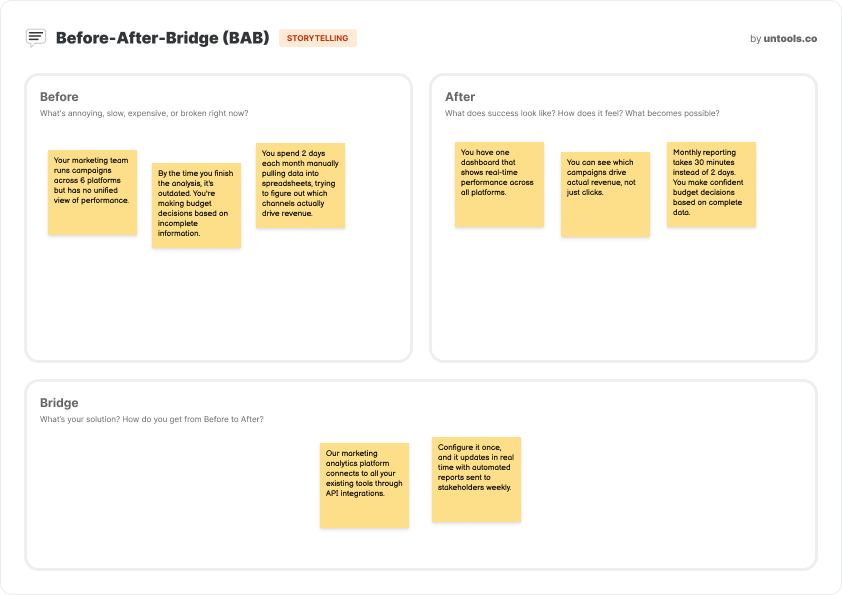Pick the note about spending 2 days monthly
The height and width of the screenshot is (595, 842).
coord(300,185)
